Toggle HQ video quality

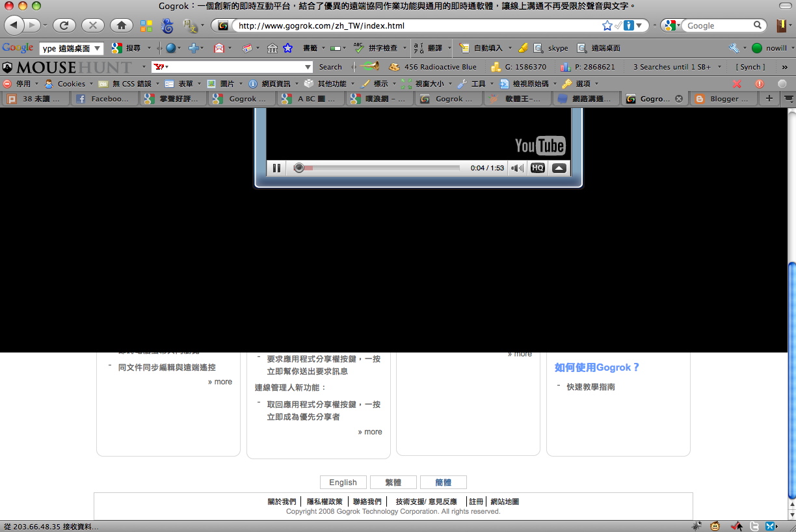tap(537, 168)
